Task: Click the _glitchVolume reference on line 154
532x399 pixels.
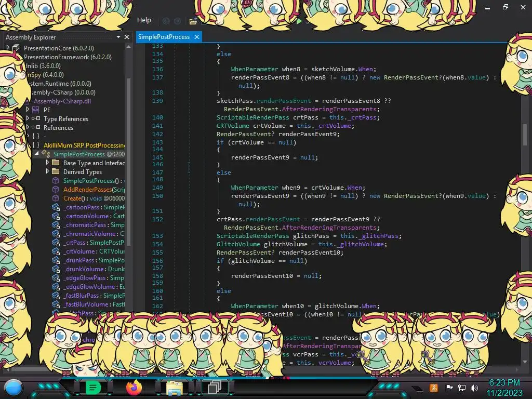Action: tap(360, 244)
